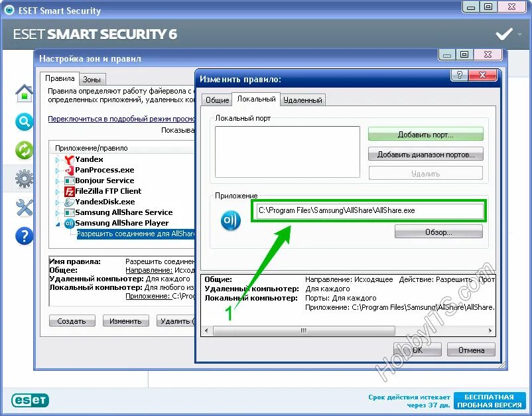Click the Изменить rule button
This screenshot has width=532, height=416.
[x=126, y=320]
